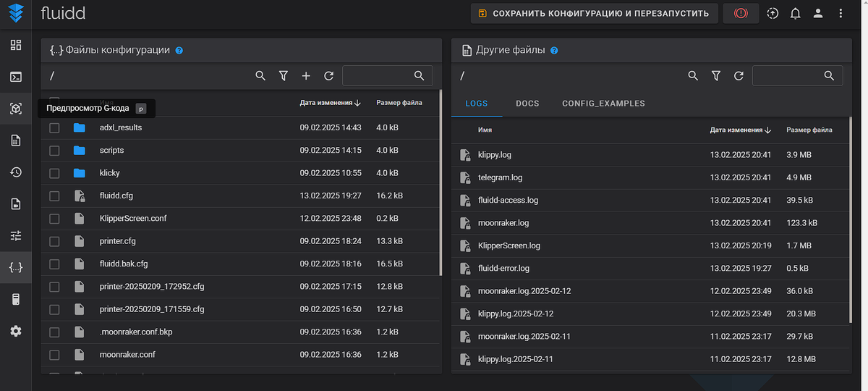Open moonraker.log file
Image resolution: width=868 pixels, height=391 pixels.
coord(503,223)
